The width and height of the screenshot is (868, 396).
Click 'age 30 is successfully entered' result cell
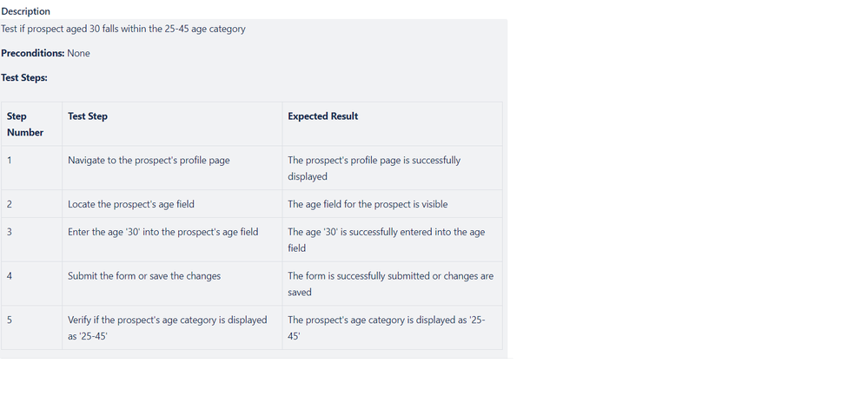[393, 240]
